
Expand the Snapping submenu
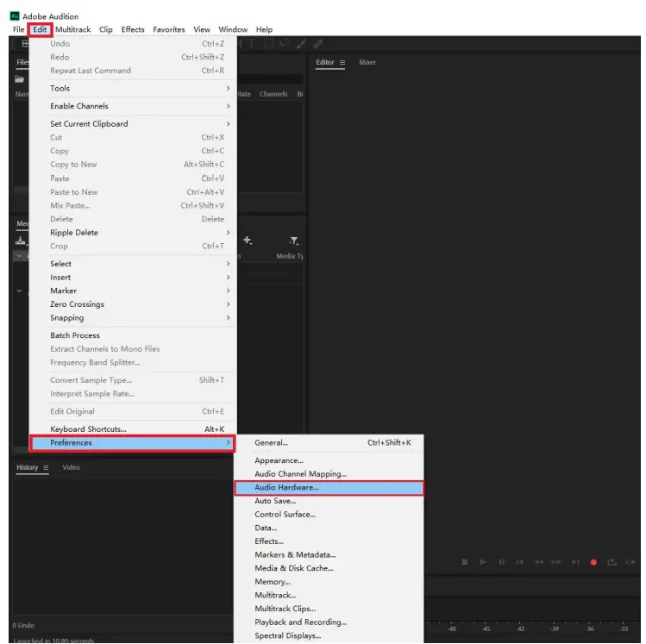pyautogui.click(x=133, y=318)
